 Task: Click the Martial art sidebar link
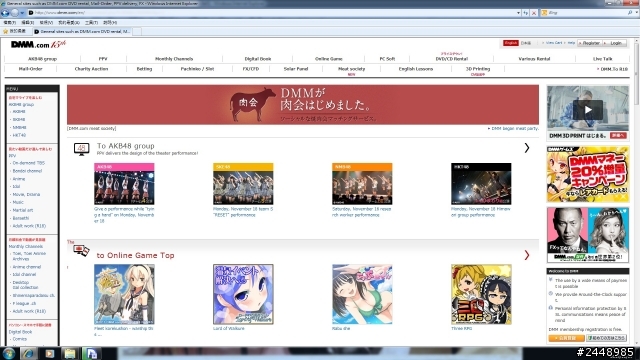[x=22, y=210]
